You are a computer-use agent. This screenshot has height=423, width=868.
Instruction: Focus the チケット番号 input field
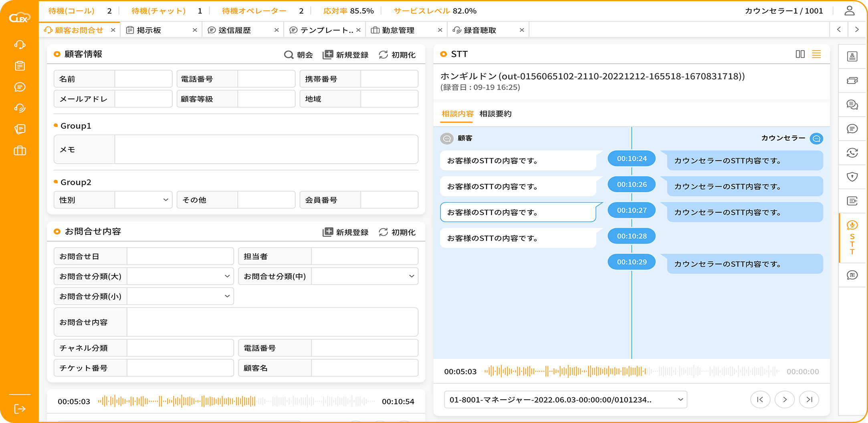click(180, 368)
